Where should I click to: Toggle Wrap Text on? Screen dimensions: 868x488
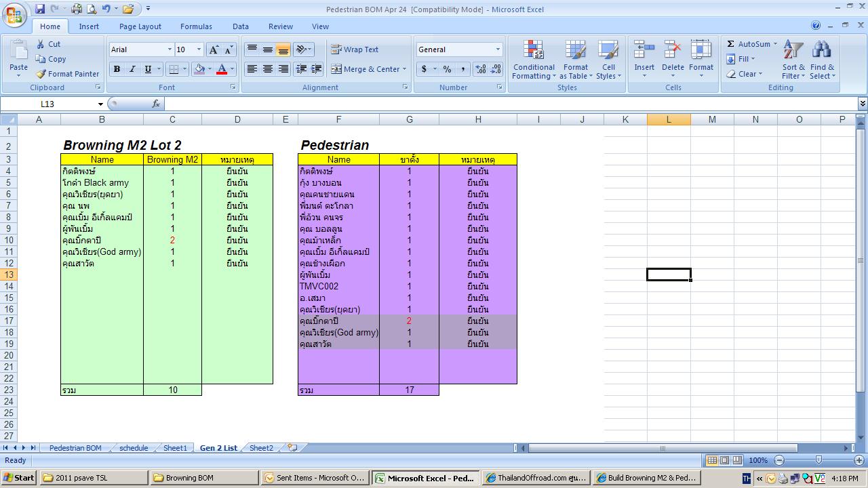coord(355,49)
